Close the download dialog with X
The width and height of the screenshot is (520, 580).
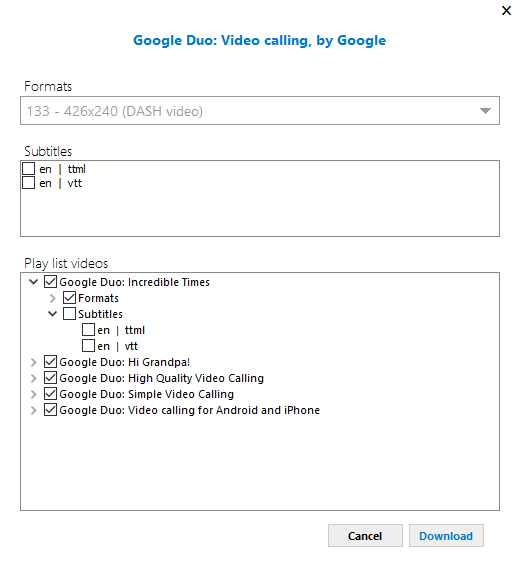tap(506, 10)
